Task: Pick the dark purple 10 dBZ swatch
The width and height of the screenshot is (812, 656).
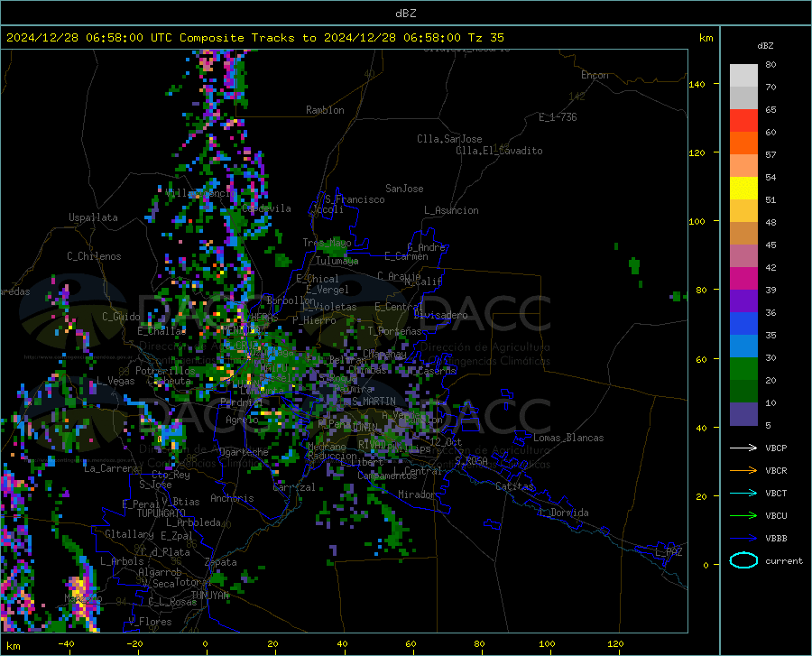Action: pos(743,414)
